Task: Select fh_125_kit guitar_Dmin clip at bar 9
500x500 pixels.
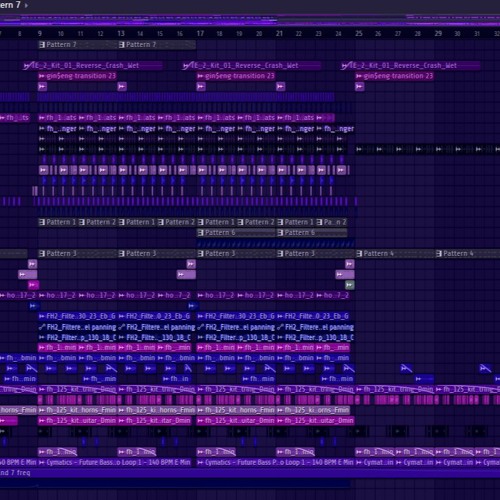Action: click(x=77, y=421)
